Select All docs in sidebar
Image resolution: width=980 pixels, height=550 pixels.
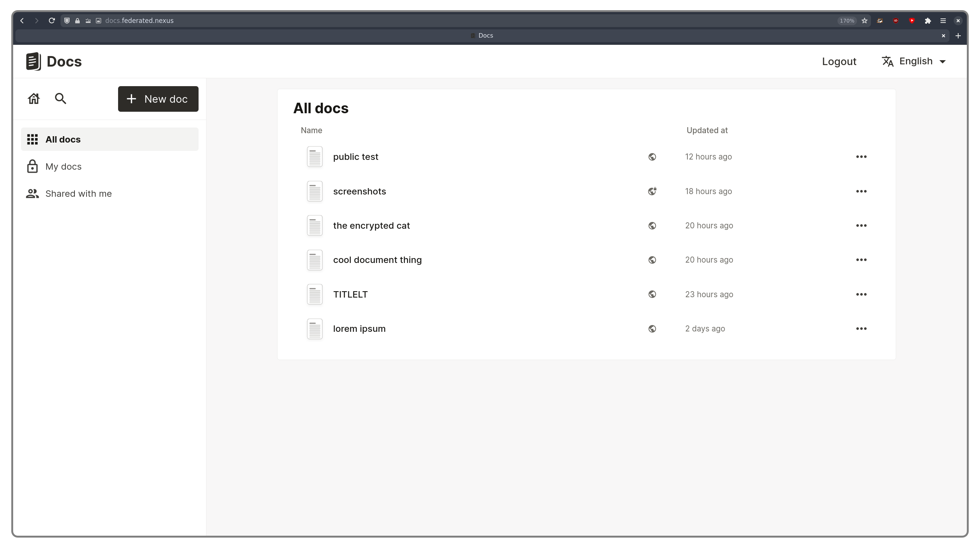(109, 139)
